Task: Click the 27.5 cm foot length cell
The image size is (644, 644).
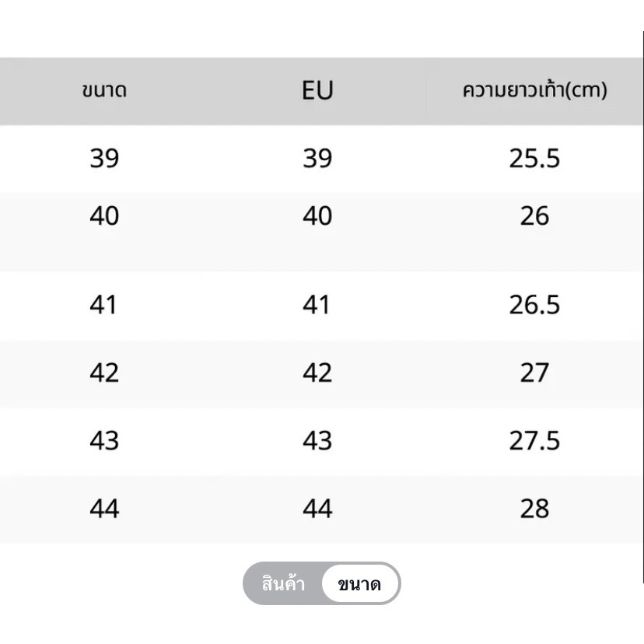Action: click(x=534, y=440)
